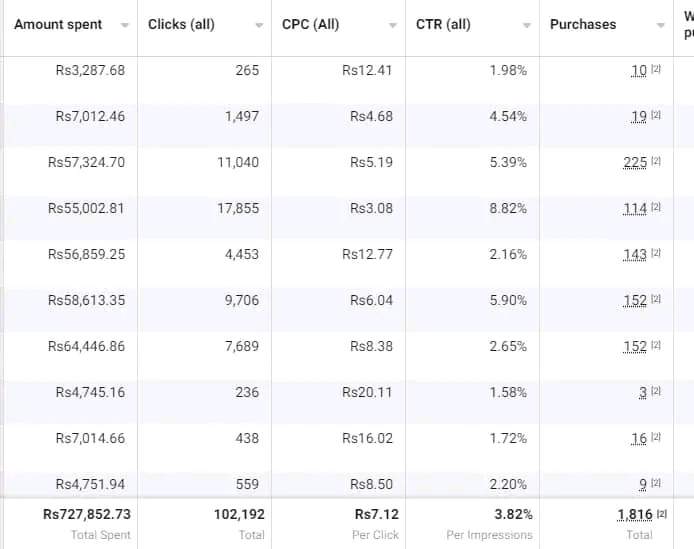This screenshot has width=694, height=549.
Task: Expand the CTR (all) column dropdown arrow
Action: (x=526, y=25)
